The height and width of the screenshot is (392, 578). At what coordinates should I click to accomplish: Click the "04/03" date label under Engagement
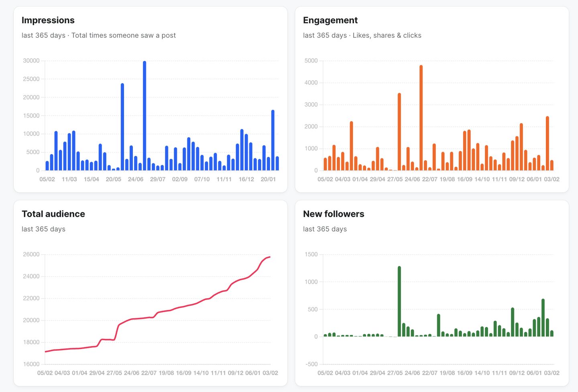coord(342,179)
